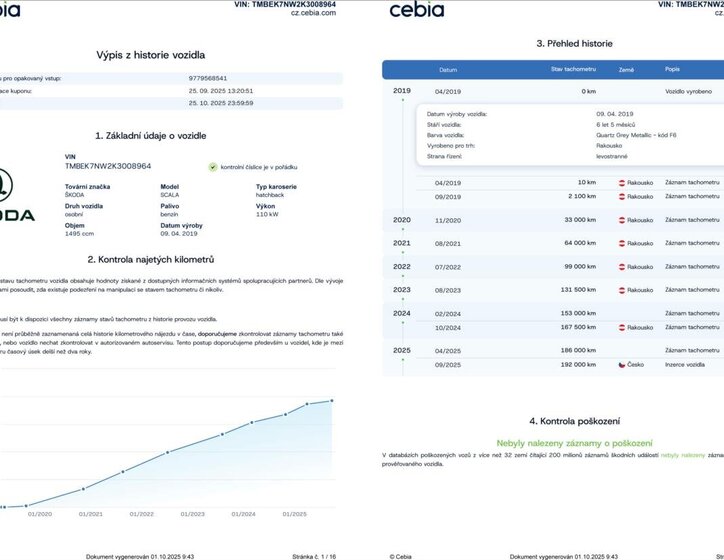Image resolution: width=724 pixels, height=560 pixels.
Task: Select the 'Datum' column header
Action: (x=448, y=70)
